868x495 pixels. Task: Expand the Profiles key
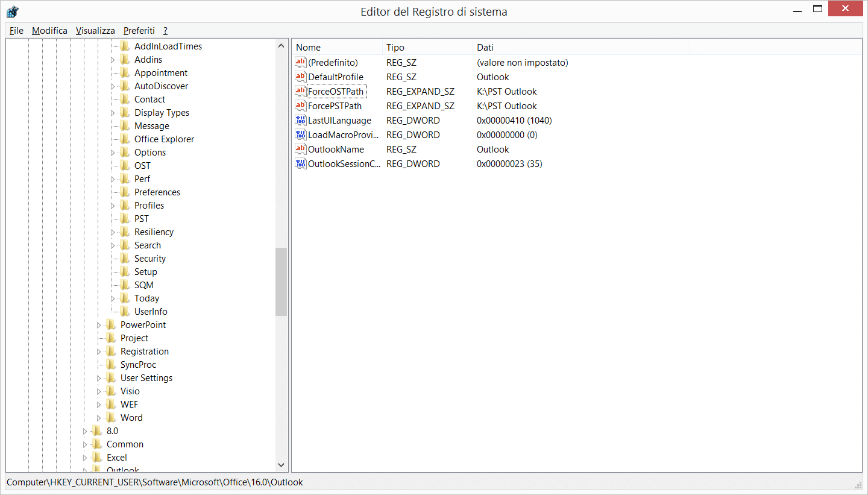click(x=113, y=206)
